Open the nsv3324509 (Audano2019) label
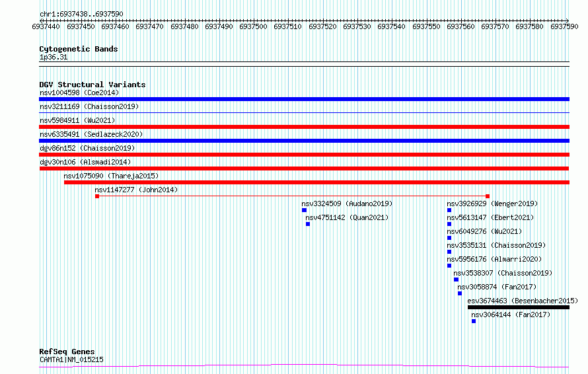588x374 pixels. tap(347, 204)
